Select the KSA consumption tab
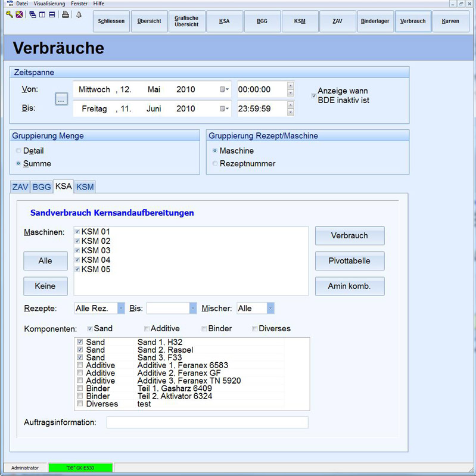 click(x=63, y=186)
